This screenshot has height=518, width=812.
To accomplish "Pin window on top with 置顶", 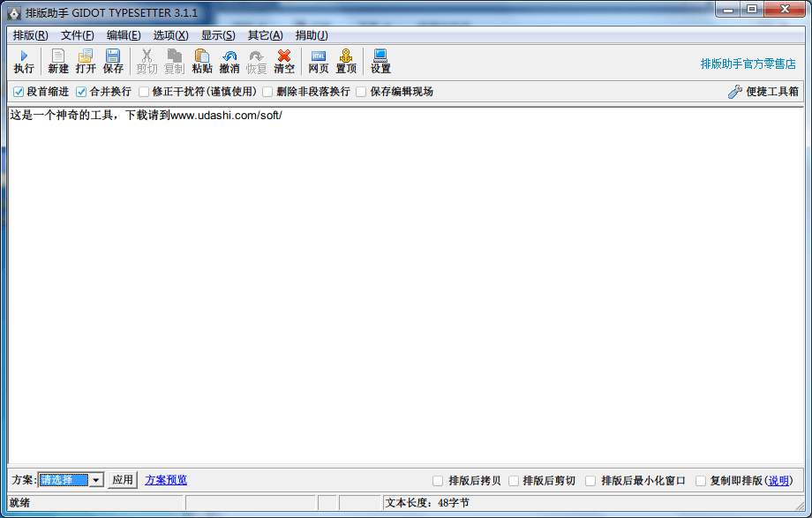I will [x=346, y=62].
